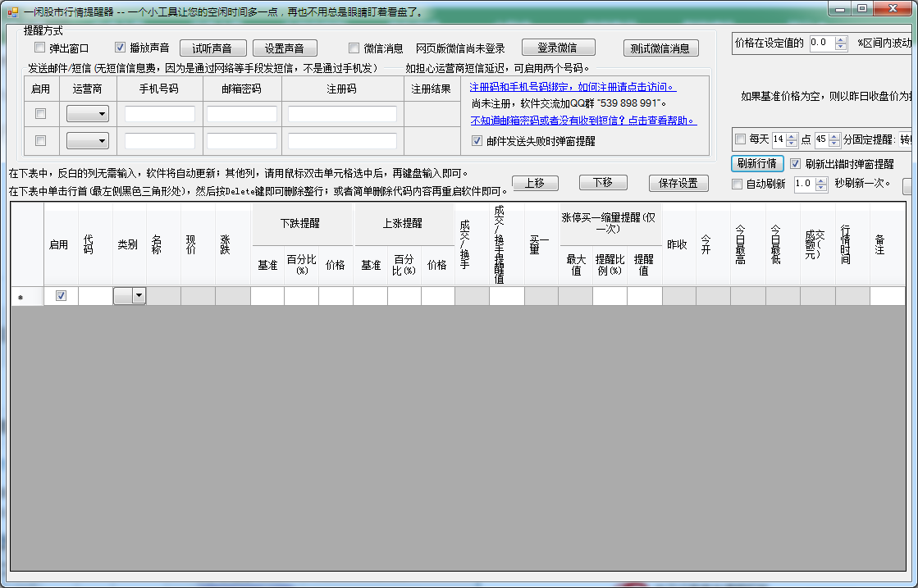This screenshot has width=918, height=588.
Task: Click the 代码 cell in table row
Action: (95, 296)
